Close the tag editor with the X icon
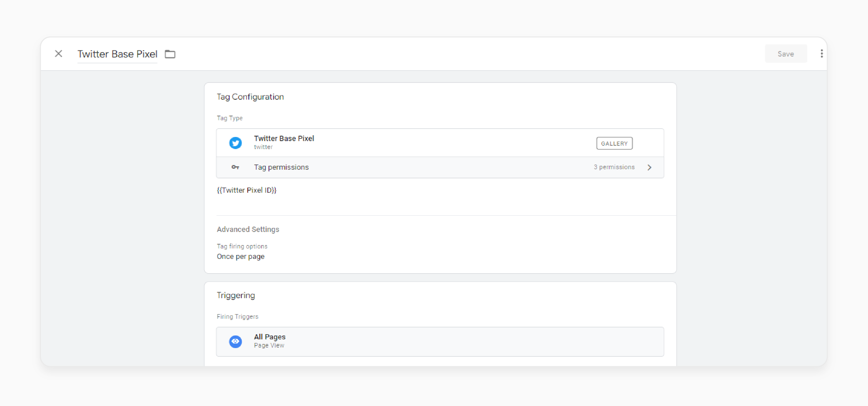This screenshot has height=406, width=868. click(59, 54)
